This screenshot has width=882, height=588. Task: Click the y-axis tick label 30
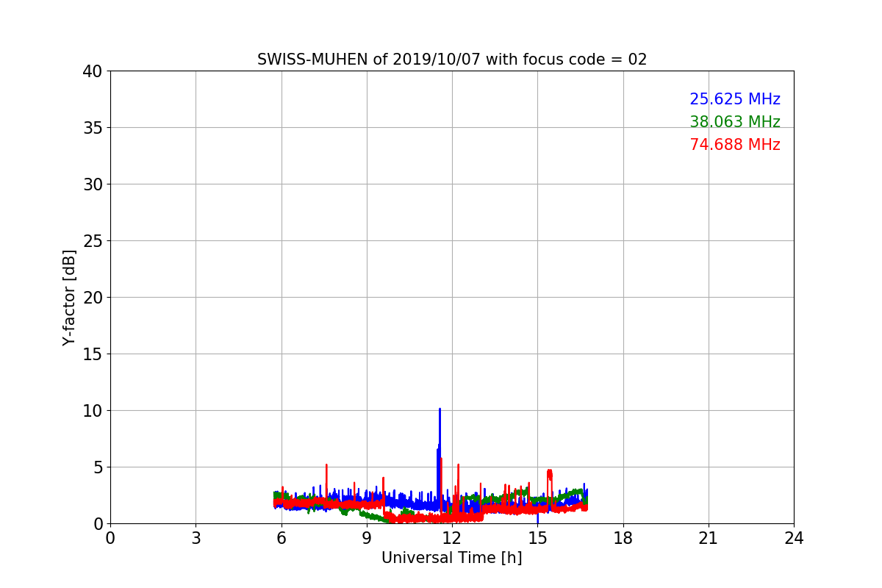pos(93,184)
